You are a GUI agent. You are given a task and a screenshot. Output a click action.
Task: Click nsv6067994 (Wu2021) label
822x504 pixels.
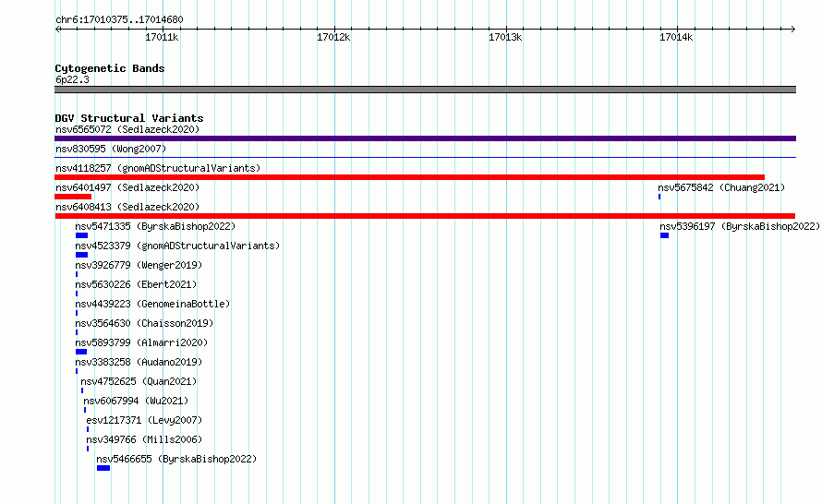pos(136,401)
